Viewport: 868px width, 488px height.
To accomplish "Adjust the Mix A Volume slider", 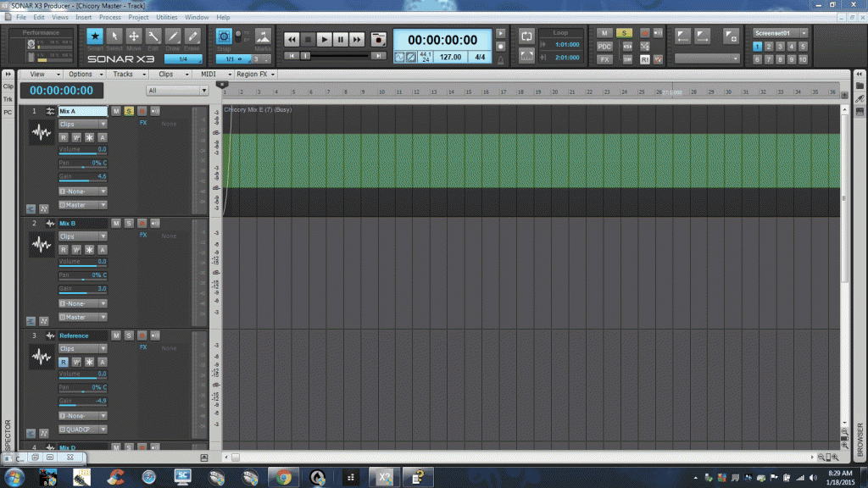I will [x=82, y=150].
